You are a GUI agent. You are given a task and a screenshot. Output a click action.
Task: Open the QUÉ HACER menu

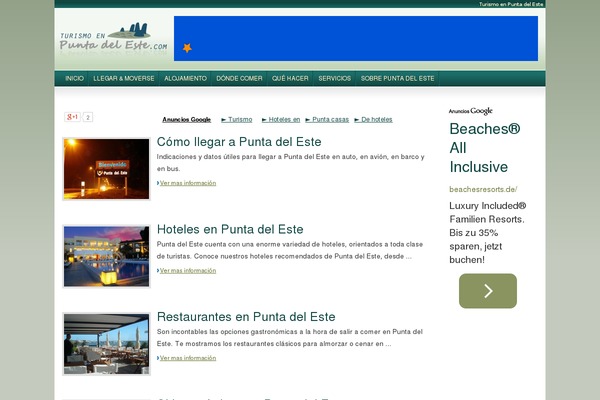[290, 78]
